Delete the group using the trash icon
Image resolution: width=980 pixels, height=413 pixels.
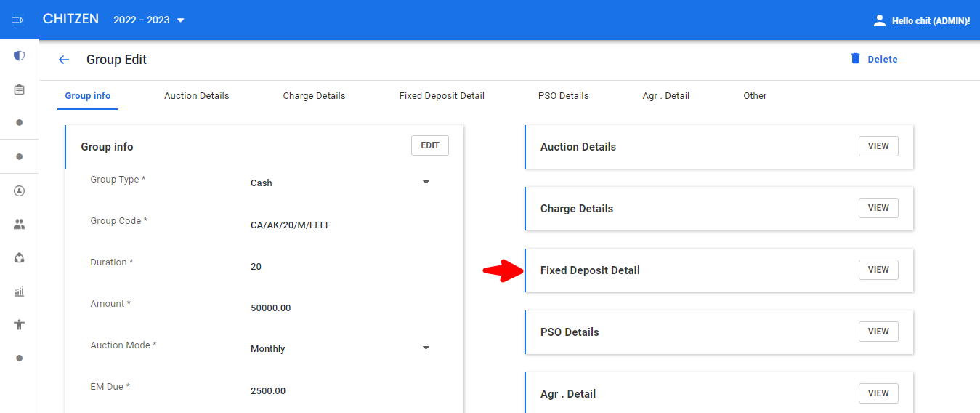pos(856,59)
